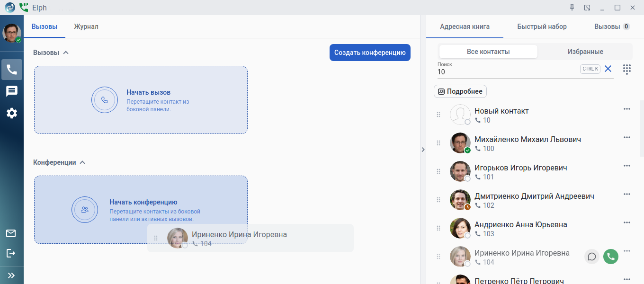Pin window with pin icon in title bar
This screenshot has width=644, height=284.
click(x=572, y=8)
